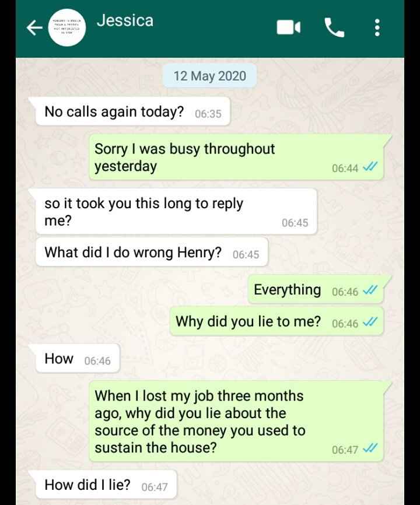Tap the blue double-check on 'Everything' message

369,290
